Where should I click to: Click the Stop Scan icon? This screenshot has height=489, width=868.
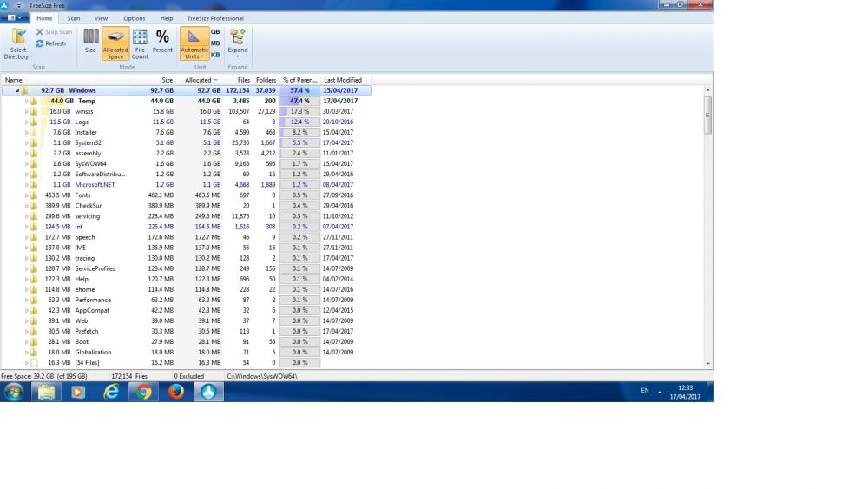point(40,32)
